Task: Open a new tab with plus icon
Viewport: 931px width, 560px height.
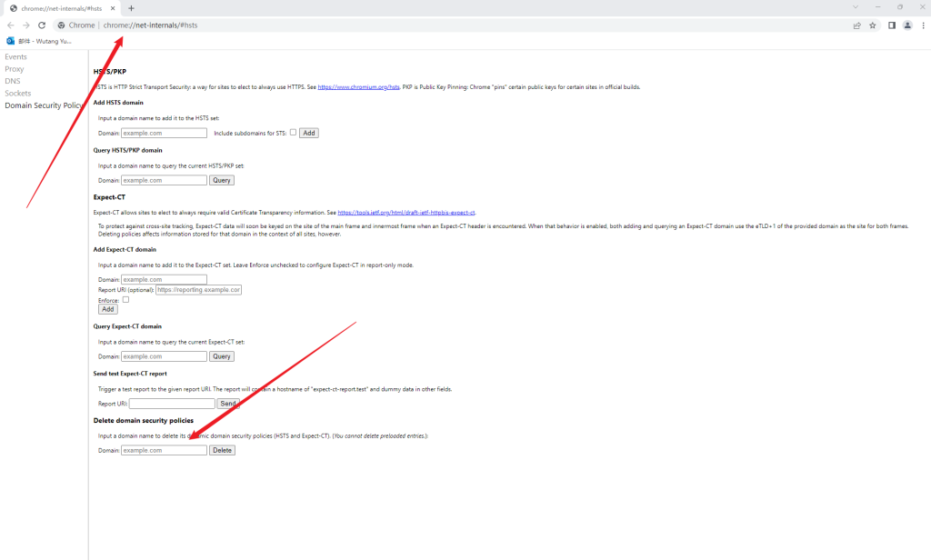Action: point(131,8)
